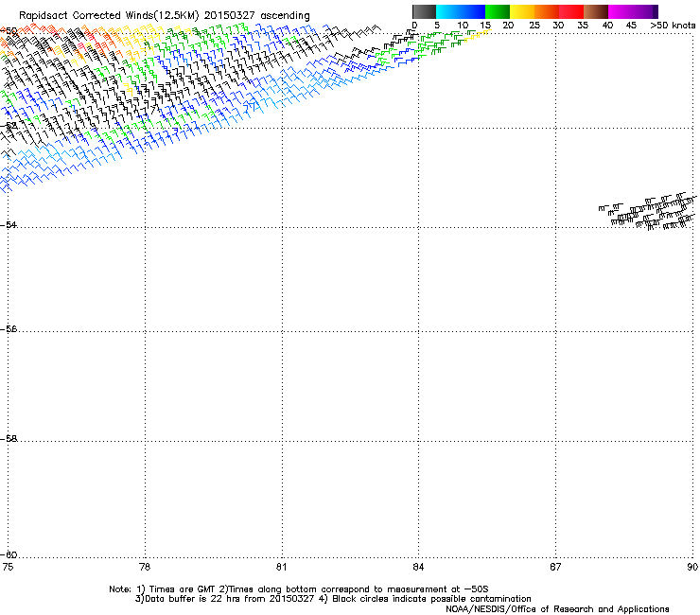Click the footnote 'Times are GMT'
The width and height of the screenshot is (700, 615).
(x=182, y=589)
